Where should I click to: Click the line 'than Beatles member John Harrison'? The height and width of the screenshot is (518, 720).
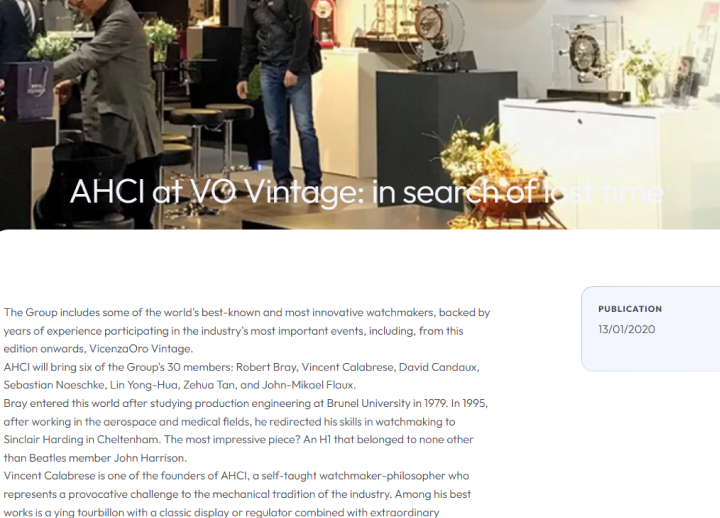pyautogui.click(x=95, y=458)
